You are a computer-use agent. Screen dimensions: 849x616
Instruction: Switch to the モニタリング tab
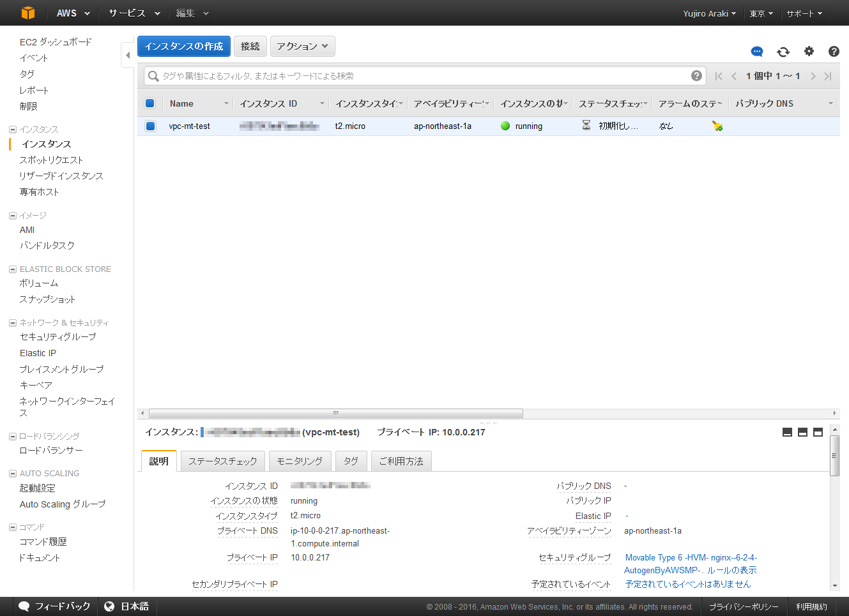click(300, 461)
